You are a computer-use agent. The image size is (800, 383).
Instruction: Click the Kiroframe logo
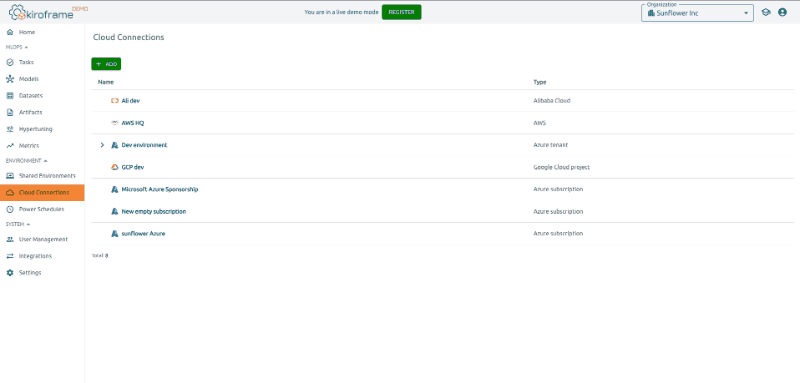(x=48, y=12)
